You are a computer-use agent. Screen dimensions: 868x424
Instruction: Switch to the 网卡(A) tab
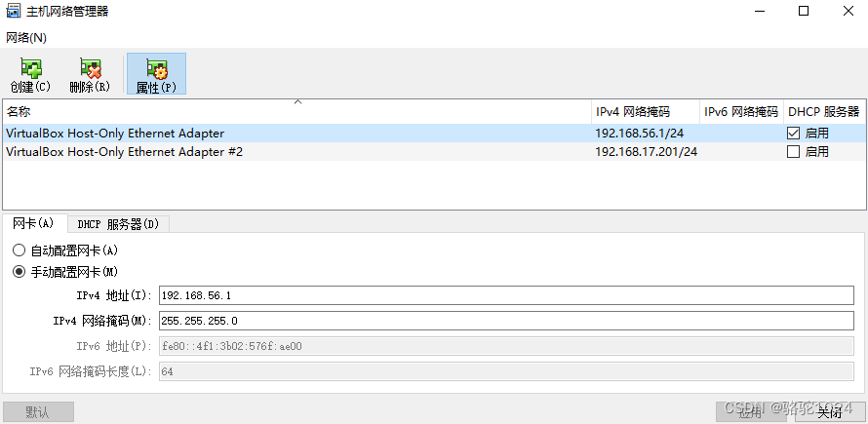coord(34,223)
